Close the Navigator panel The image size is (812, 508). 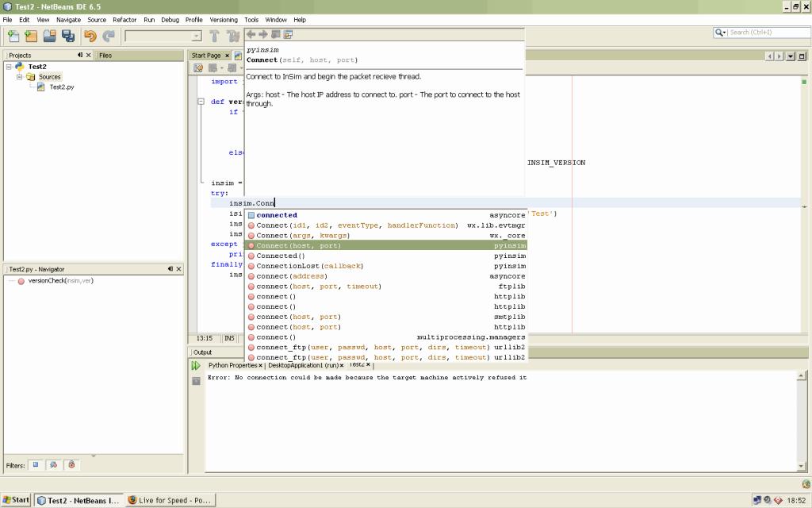pyautogui.click(x=178, y=269)
